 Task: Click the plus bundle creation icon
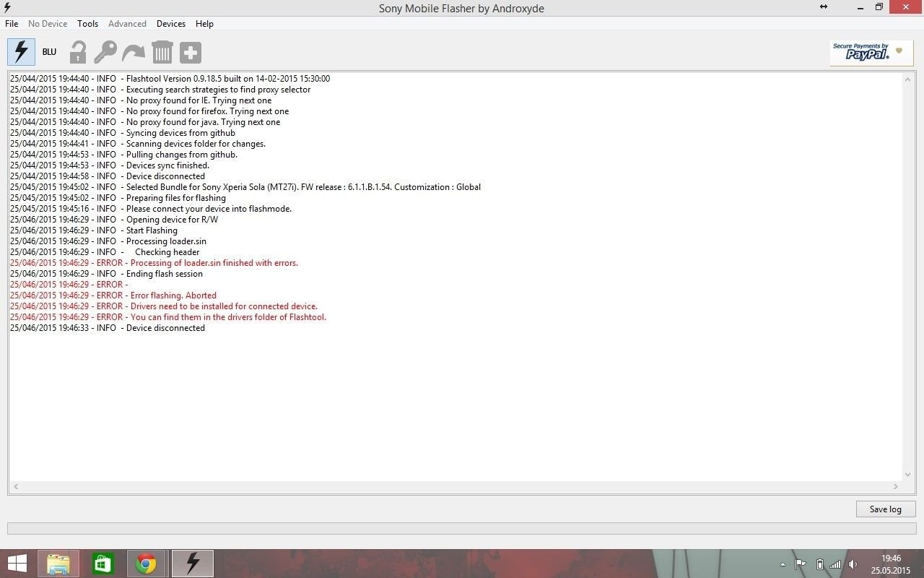(x=191, y=52)
